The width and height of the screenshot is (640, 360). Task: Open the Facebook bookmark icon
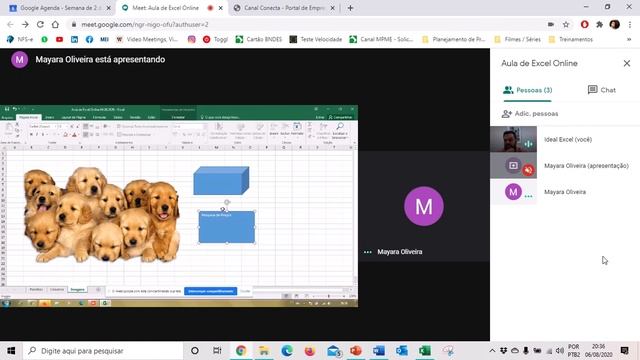pos(89,39)
